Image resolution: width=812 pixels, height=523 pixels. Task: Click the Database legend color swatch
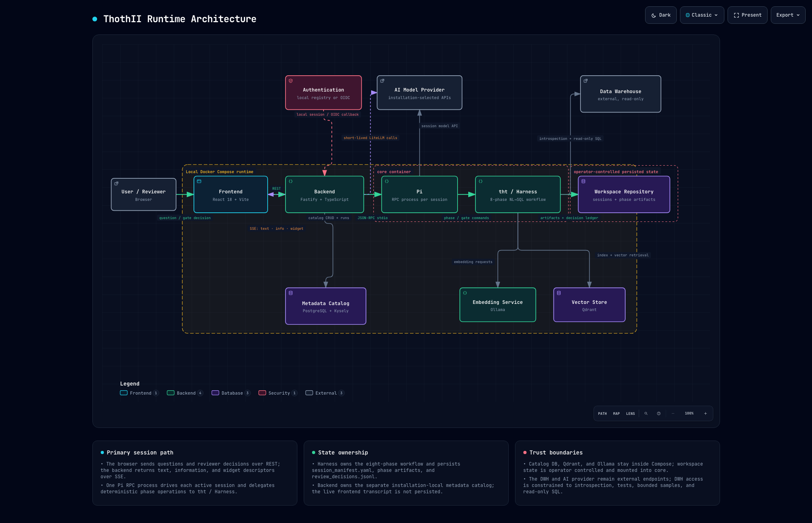[x=215, y=393]
